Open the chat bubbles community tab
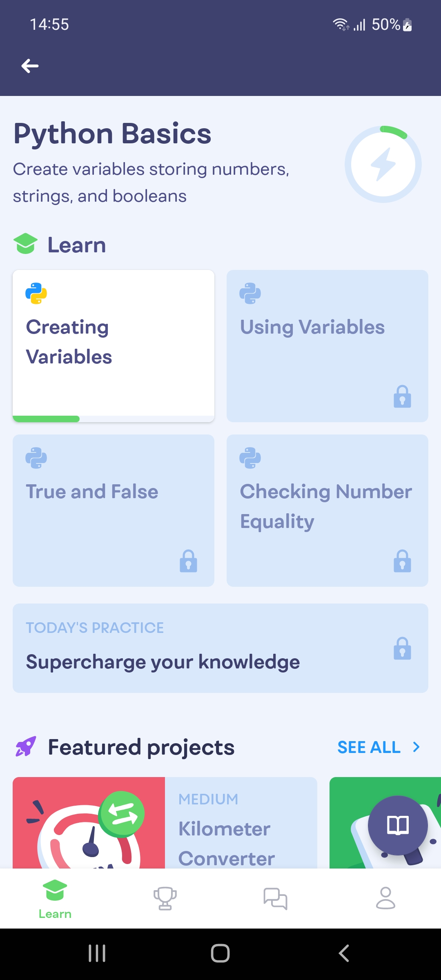The image size is (441, 980). pos(275,898)
